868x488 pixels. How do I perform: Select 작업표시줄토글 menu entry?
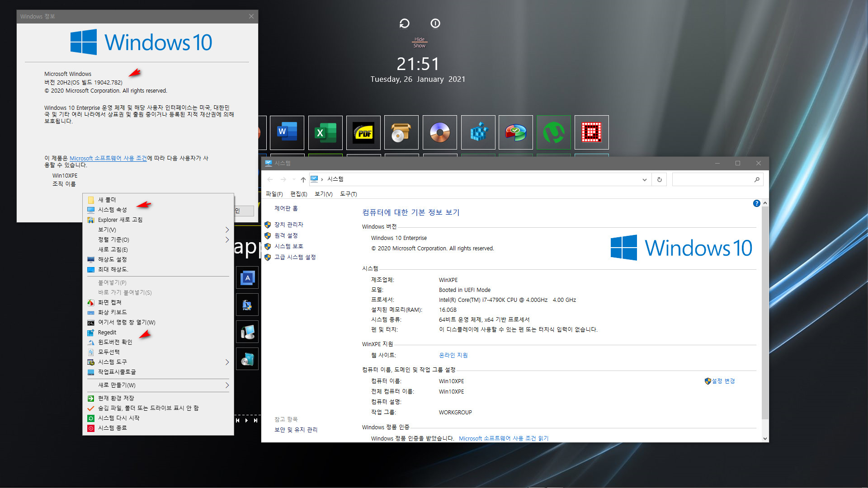pos(158,372)
